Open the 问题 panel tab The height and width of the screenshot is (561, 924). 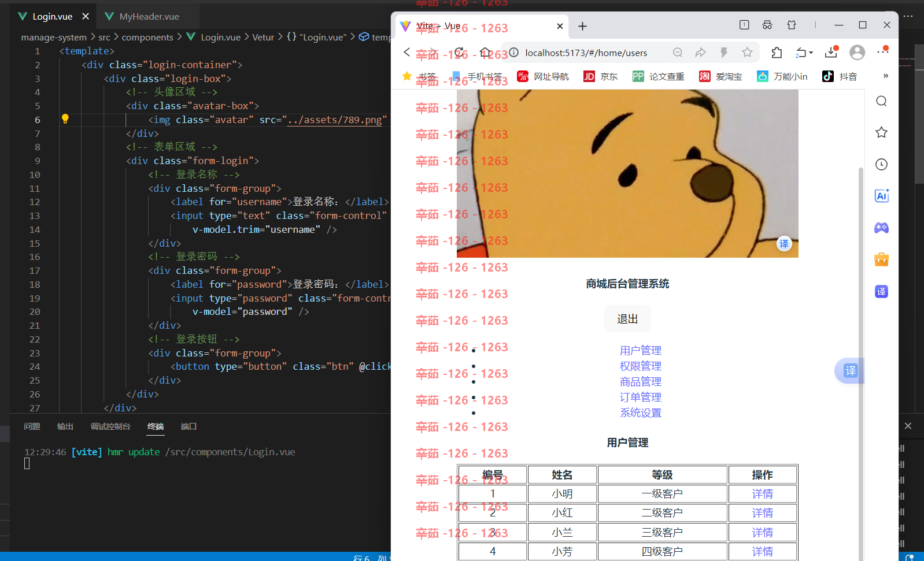(32, 426)
